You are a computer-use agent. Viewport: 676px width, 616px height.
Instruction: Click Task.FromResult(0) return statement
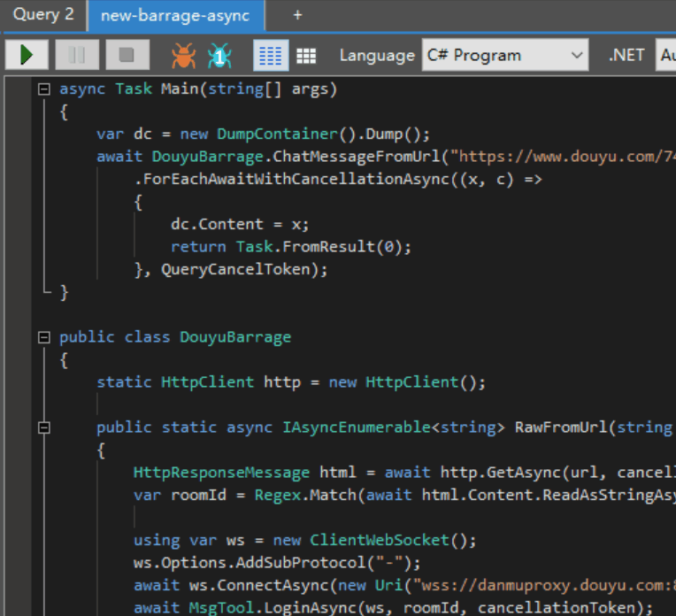(x=291, y=247)
